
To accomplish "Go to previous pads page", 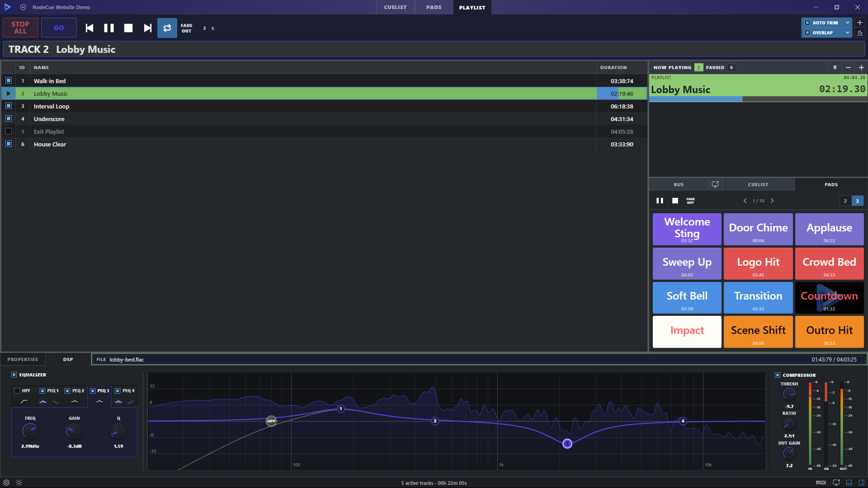I will (x=745, y=201).
